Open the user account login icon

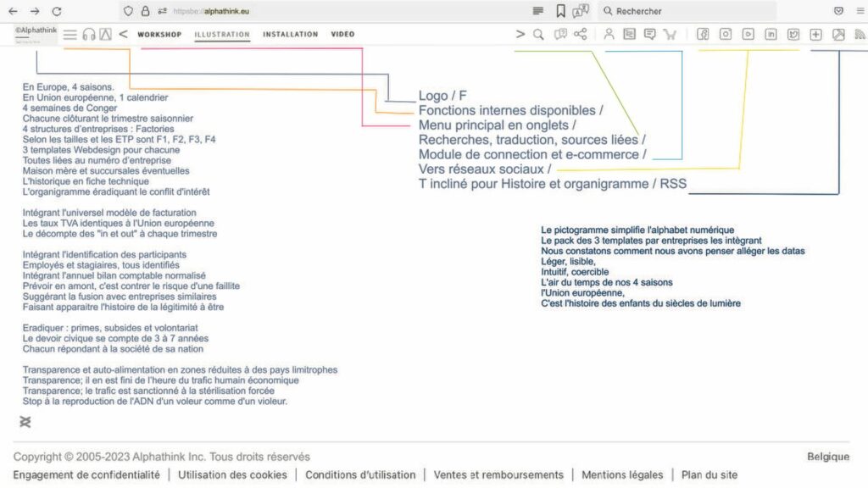pyautogui.click(x=609, y=35)
